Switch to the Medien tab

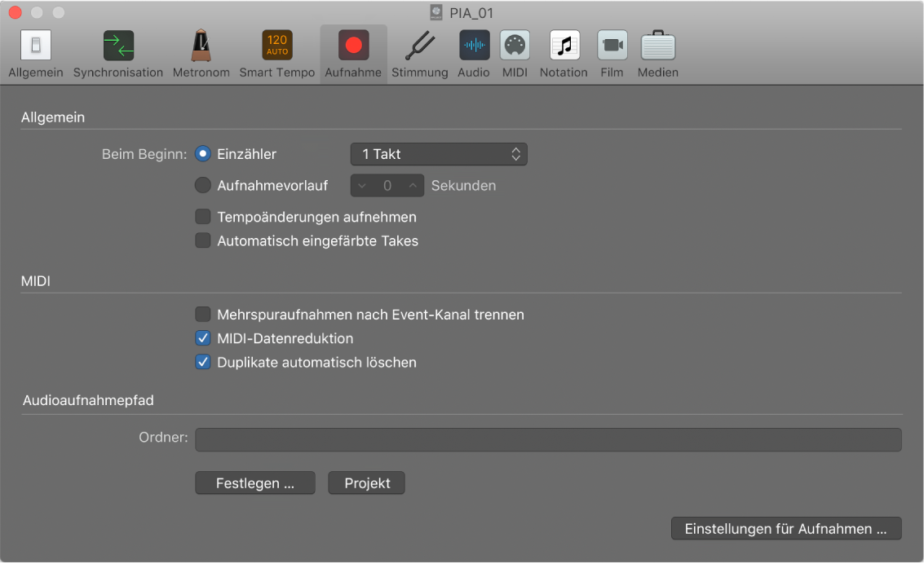click(657, 46)
